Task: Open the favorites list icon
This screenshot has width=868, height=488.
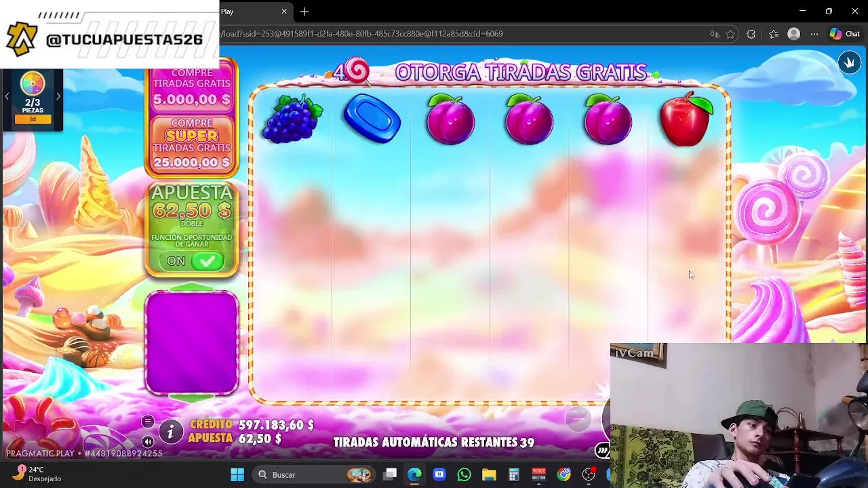Action: click(773, 34)
